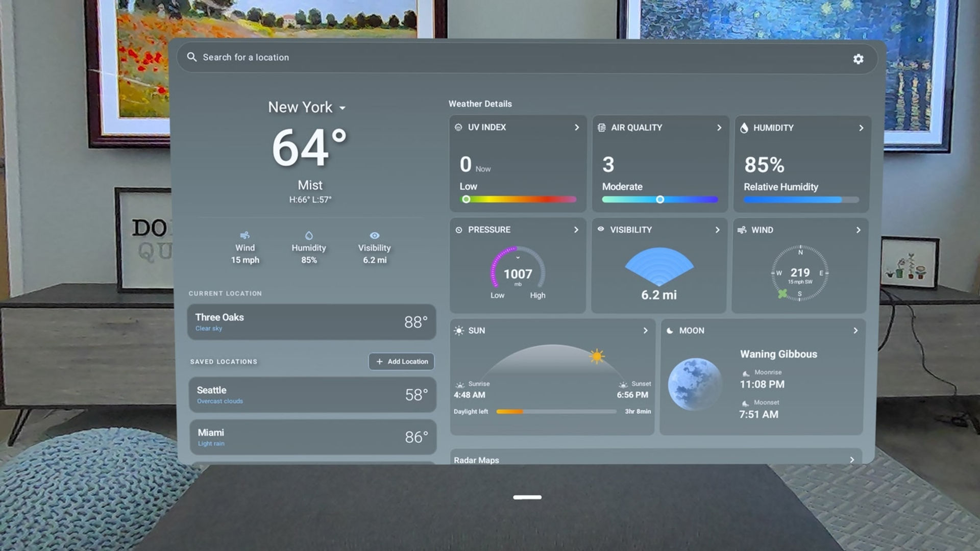
Task: Expand the UV Index card chevron
Action: pos(577,128)
